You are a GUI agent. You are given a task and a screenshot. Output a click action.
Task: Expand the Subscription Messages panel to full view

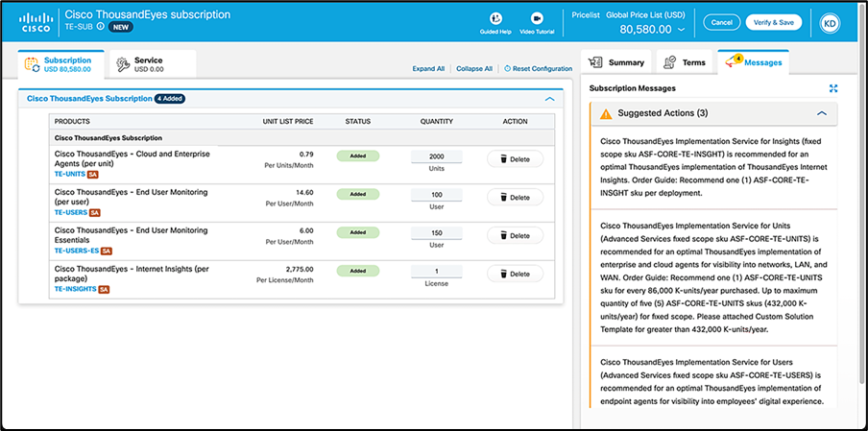tap(833, 88)
